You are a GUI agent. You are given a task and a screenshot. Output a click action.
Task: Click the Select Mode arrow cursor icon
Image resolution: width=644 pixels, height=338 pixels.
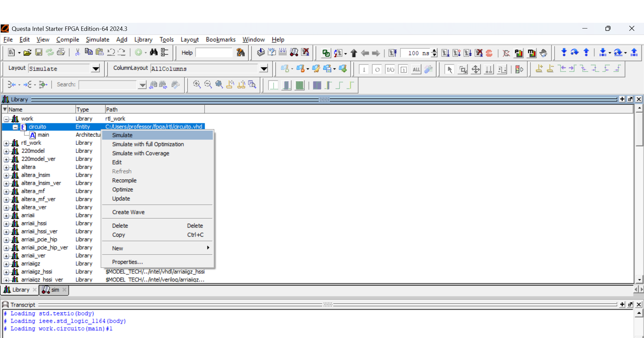click(449, 69)
